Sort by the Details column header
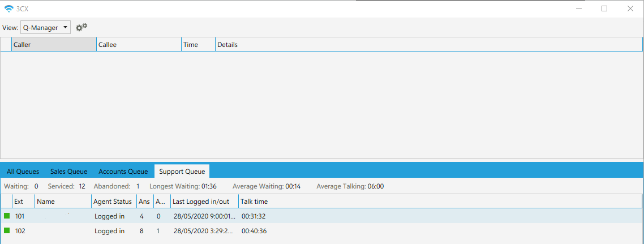 pyautogui.click(x=428, y=44)
